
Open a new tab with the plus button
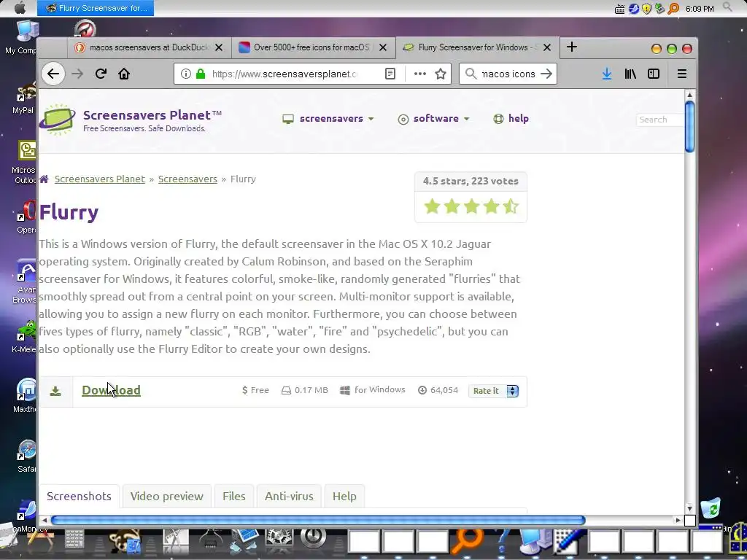click(572, 47)
